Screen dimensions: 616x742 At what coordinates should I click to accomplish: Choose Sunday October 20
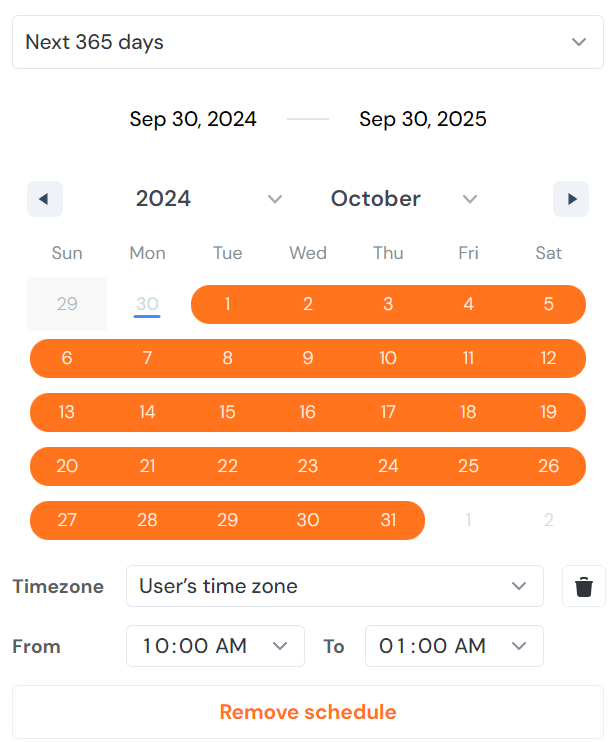coord(67,466)
